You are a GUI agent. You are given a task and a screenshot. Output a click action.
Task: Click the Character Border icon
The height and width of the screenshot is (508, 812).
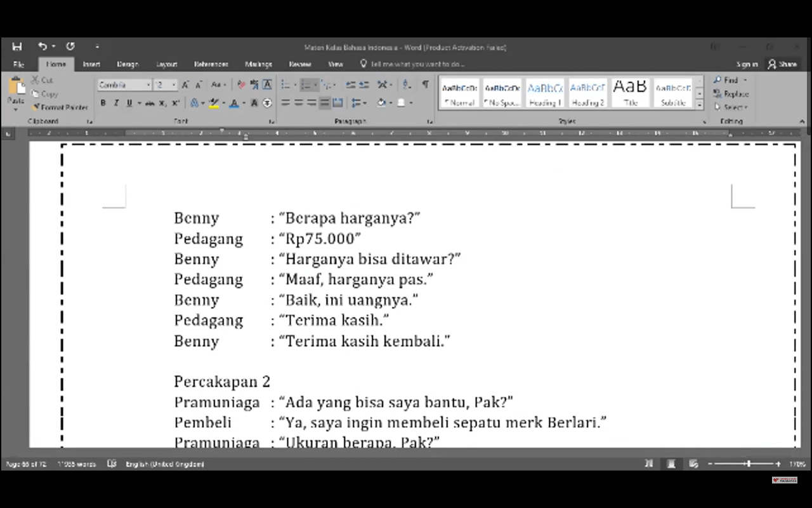pyautogui.click(x=268, y=84)
